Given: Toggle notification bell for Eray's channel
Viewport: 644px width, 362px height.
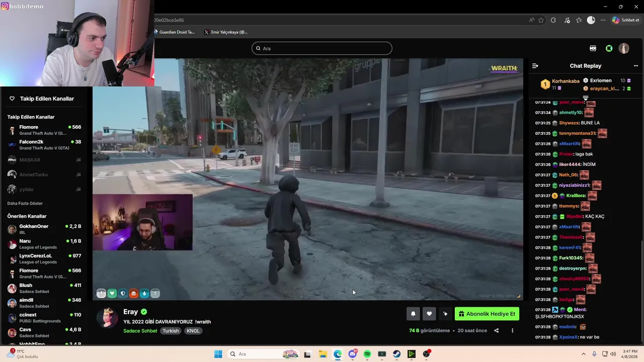Looking at the screenshot, I should click(413, 314).
